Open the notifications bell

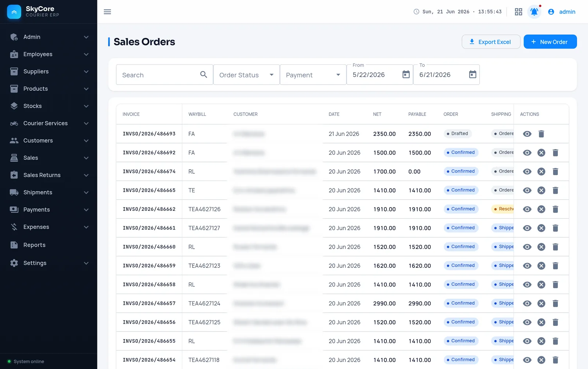(x=534, y=12)
